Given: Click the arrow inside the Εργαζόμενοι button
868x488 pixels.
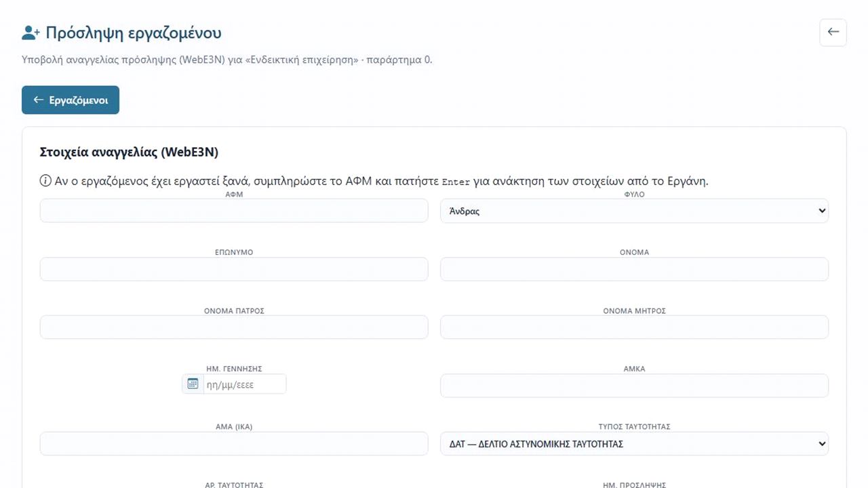Looking at the screenshot, I should [39, 100].
